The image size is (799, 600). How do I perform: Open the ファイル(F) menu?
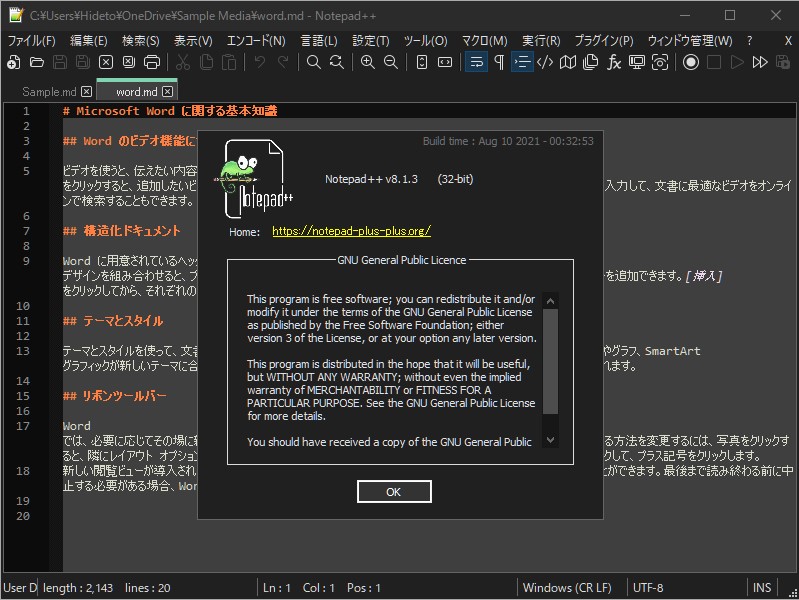coord(32,41)
